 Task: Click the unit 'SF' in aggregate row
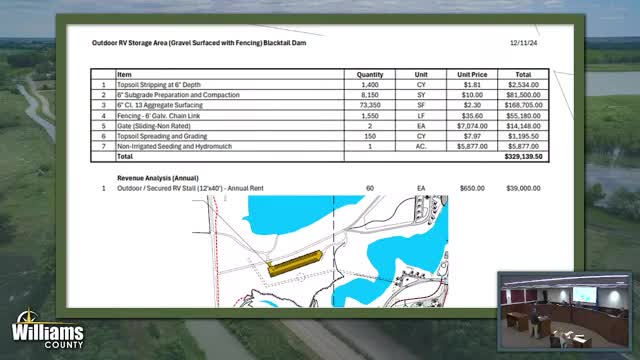[421, 105]
